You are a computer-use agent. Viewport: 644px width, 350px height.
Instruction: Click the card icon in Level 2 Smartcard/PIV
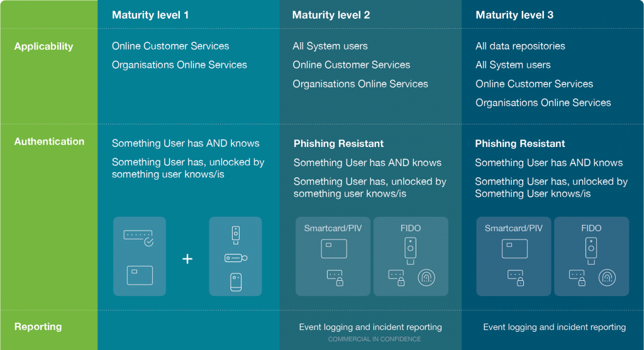click(x=334, y=249)
